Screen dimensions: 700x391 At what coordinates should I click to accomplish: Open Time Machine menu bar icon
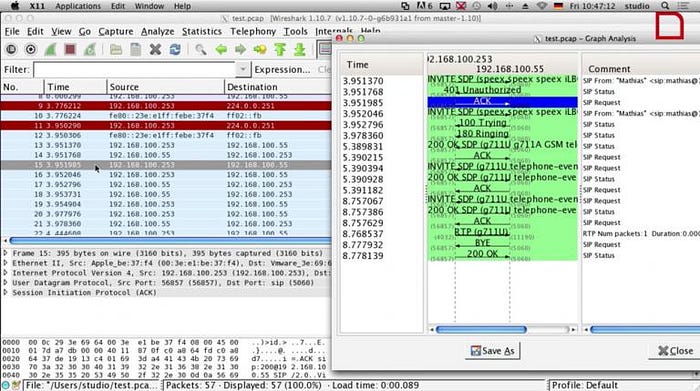(x=477, y=6)
